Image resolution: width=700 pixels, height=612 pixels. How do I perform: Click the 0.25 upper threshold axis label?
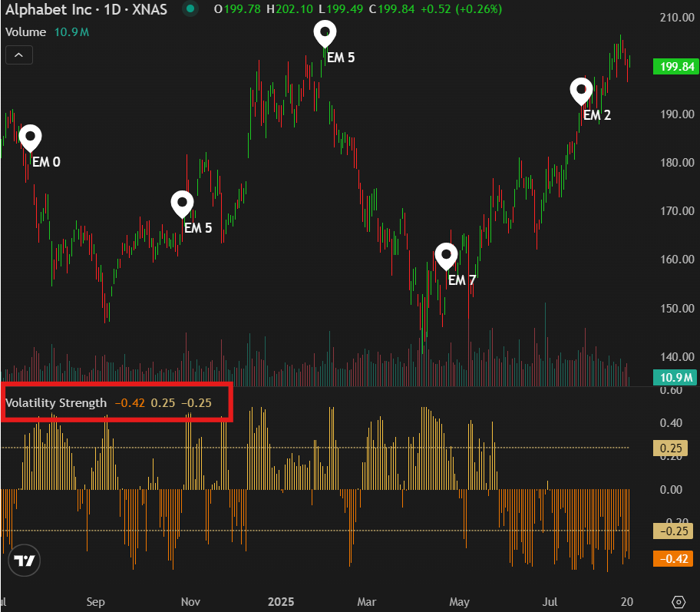click(x=671, y=448)
